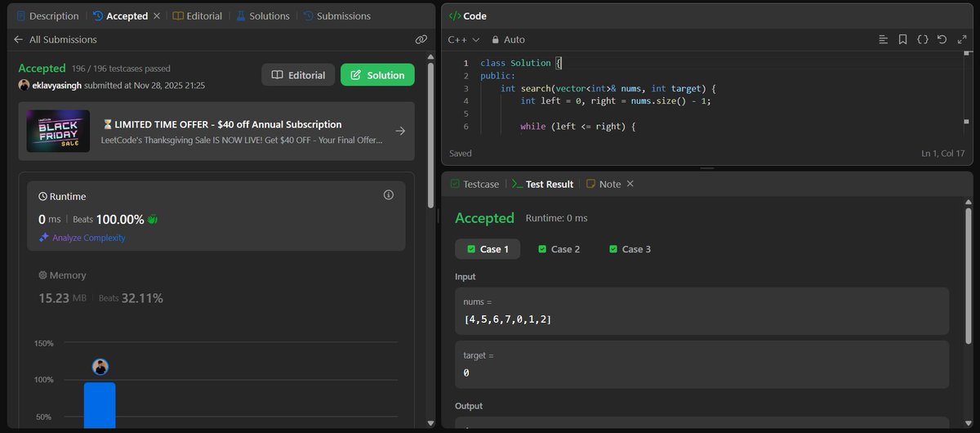Select the Case 1 result
The height and width of the screenshot is (433, 980).
point(488,249)
